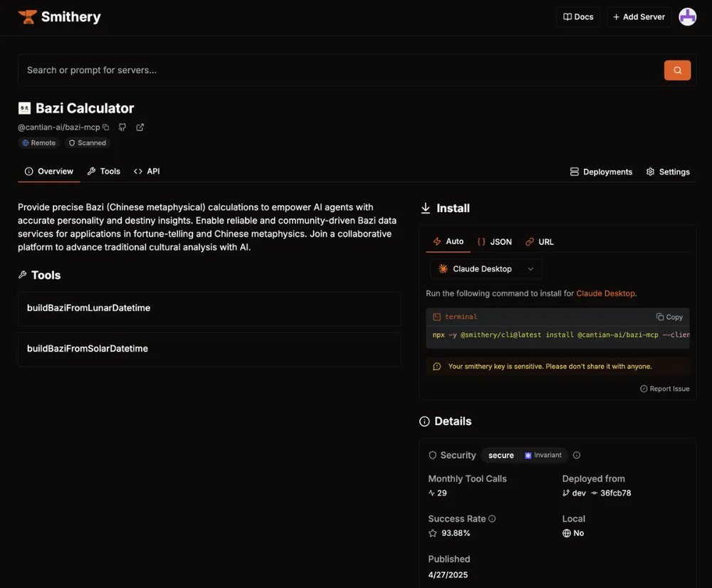Click the sensitive key warning message icon
This screenshot has height=588, width=712.
click(x=437, y=367)
